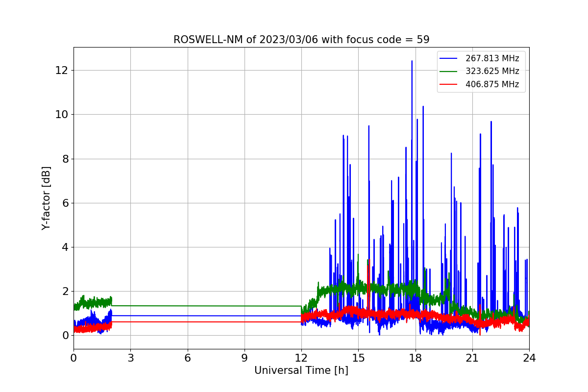Click y-axis tick label '8'

pos(65,159)
